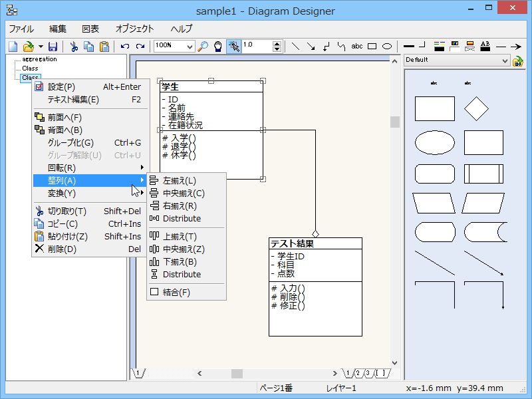Select 上揃え(T) align top
Image resolution: width=532 pixels, height=399 pixels.
[x=187, y=237]
